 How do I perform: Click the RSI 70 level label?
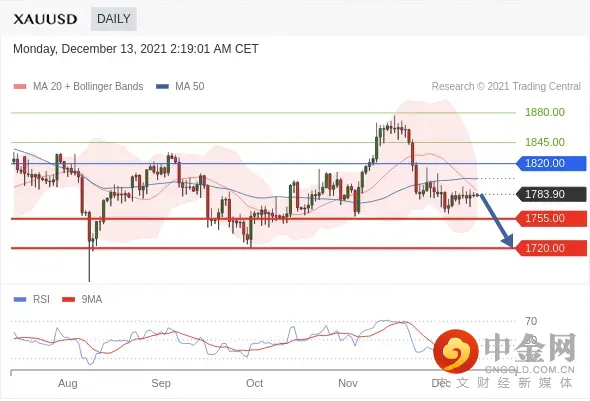pos(531,321)
